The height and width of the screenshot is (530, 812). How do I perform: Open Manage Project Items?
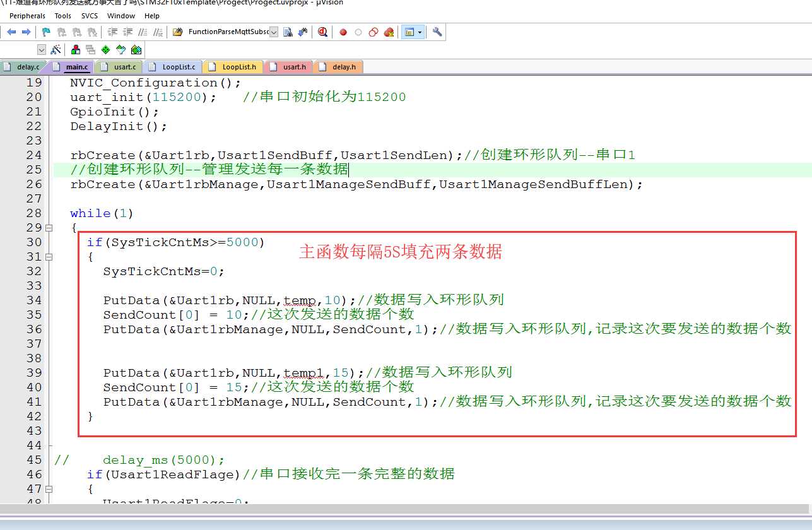(x=76, y=50)
